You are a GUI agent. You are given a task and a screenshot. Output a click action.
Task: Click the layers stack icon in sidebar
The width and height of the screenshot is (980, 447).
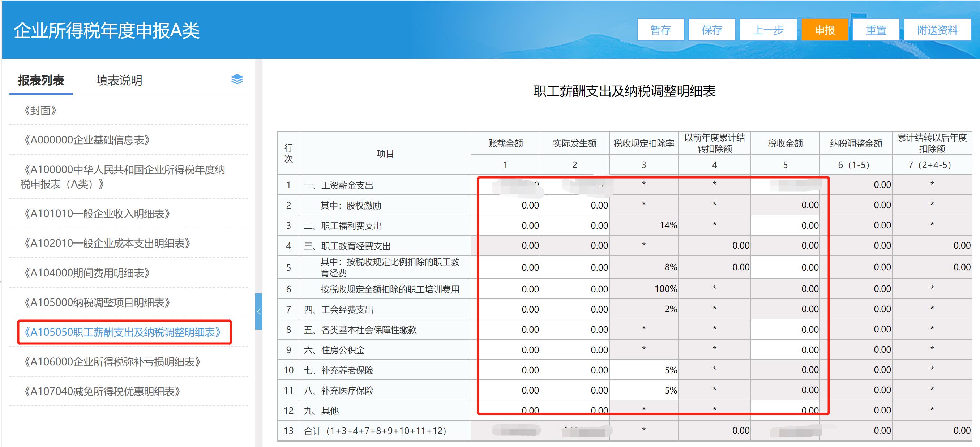click(237, 79)
